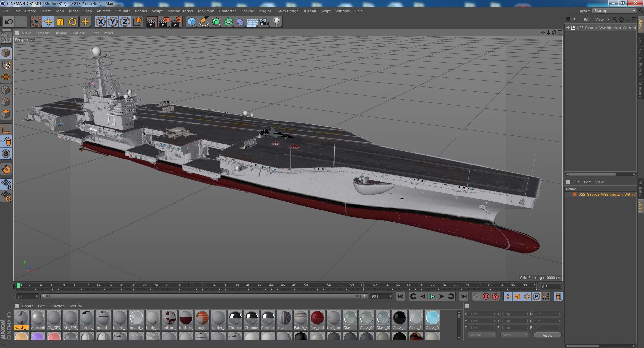Select the Live Selection tool
This screenshot has height=348, width=644.
36,22
